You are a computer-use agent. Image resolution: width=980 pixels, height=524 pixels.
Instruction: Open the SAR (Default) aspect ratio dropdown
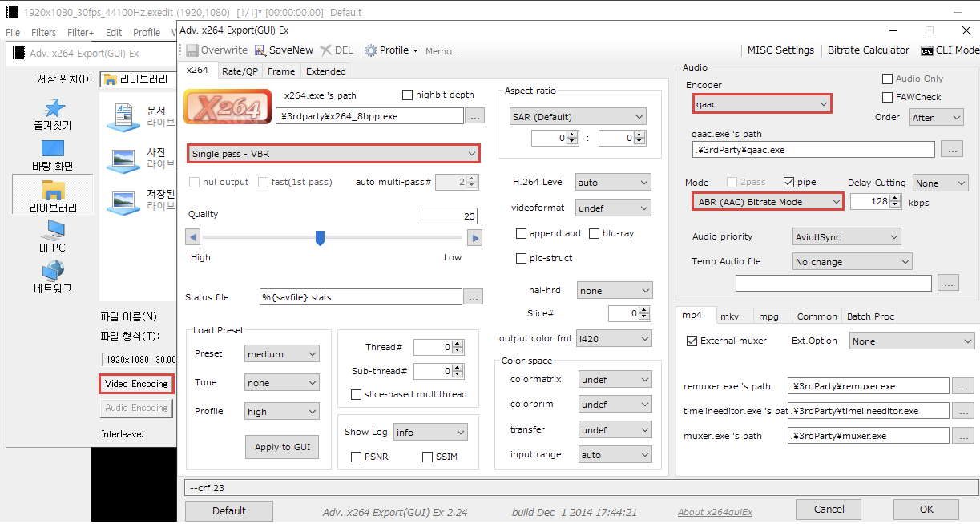click(x=577, y=117)
